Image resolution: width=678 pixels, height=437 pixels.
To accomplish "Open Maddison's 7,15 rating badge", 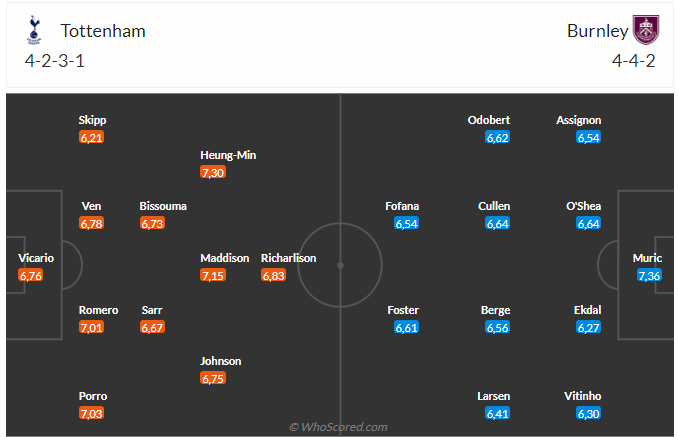I will (x=213, y=275).
